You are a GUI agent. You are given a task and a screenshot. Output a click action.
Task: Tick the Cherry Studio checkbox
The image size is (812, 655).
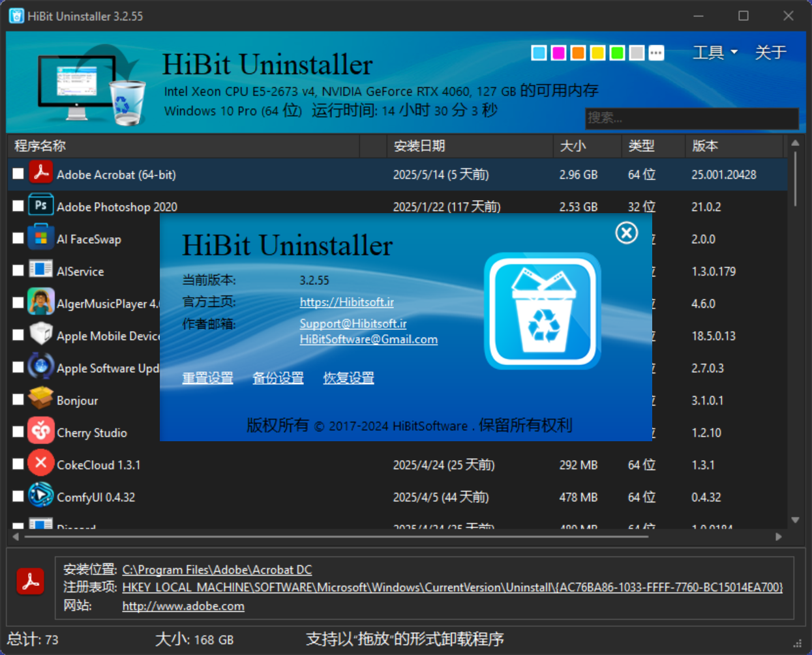coord(18,432)
